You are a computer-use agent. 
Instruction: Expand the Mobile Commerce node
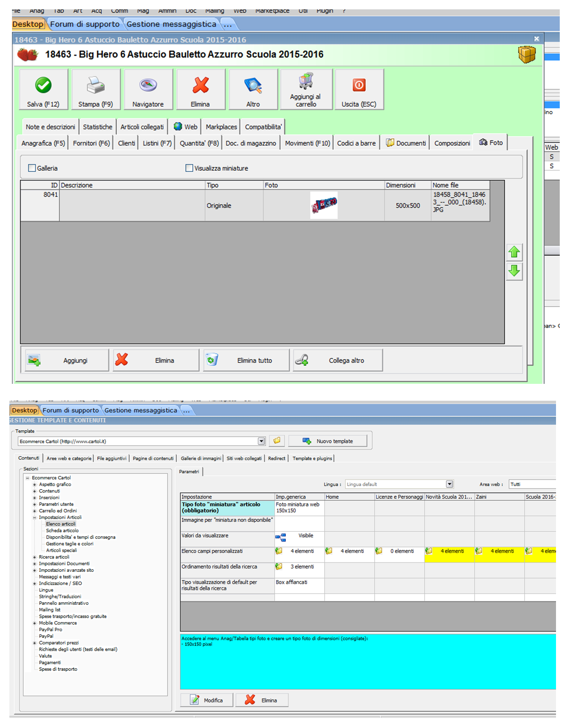(34, 623)
